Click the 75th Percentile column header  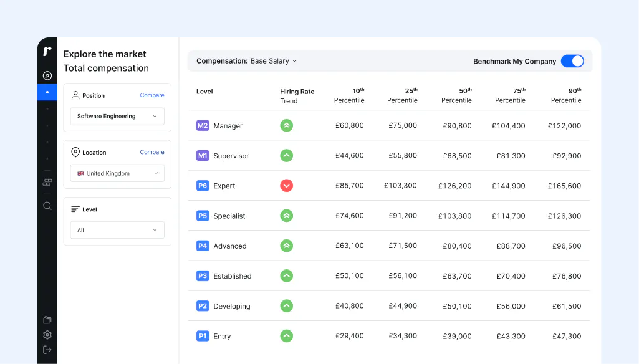[510, 95]
